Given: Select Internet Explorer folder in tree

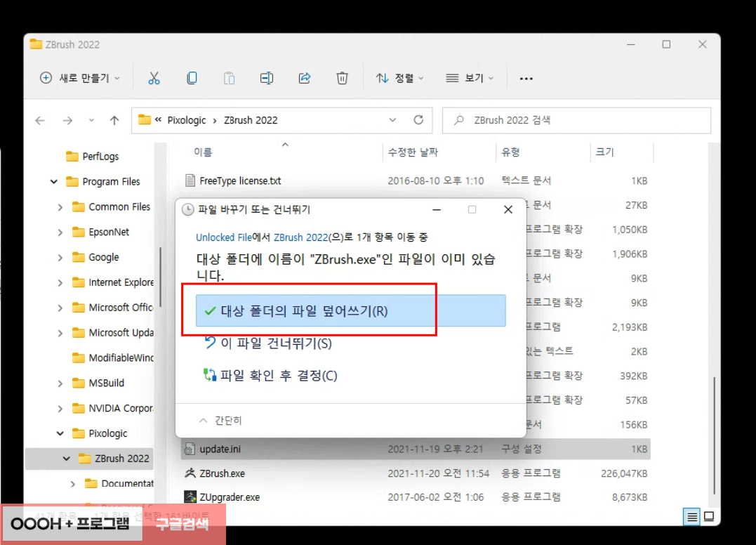Looking at the screenshot, I should point(121,282).
